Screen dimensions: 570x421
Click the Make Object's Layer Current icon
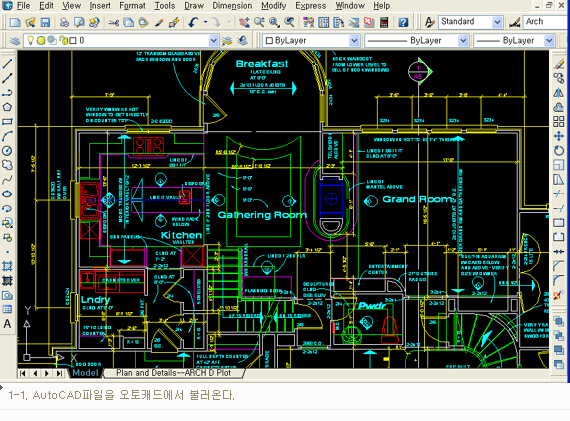tap(227, 40)
